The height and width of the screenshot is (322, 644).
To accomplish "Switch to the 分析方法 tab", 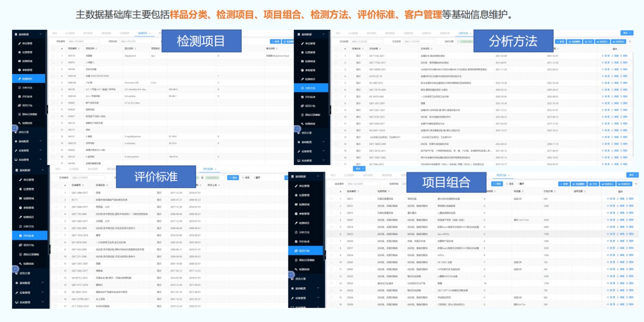I will pyautogui.click(x=463, y=34).
